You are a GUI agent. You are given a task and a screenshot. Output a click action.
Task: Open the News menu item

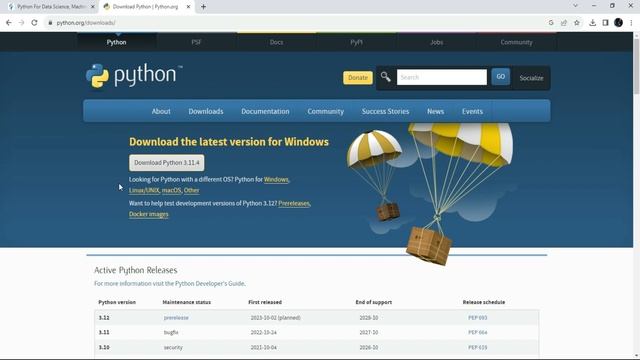click(x=436, y=111)
